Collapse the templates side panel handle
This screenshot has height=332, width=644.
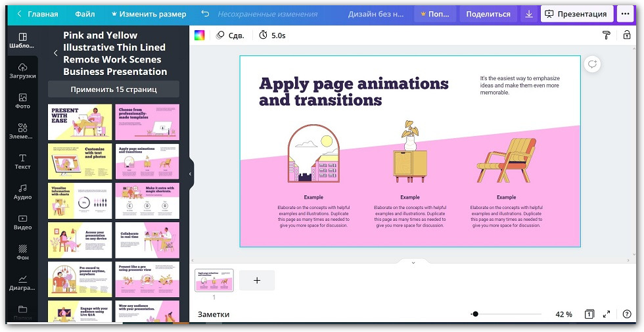click(x=191, y=174)
